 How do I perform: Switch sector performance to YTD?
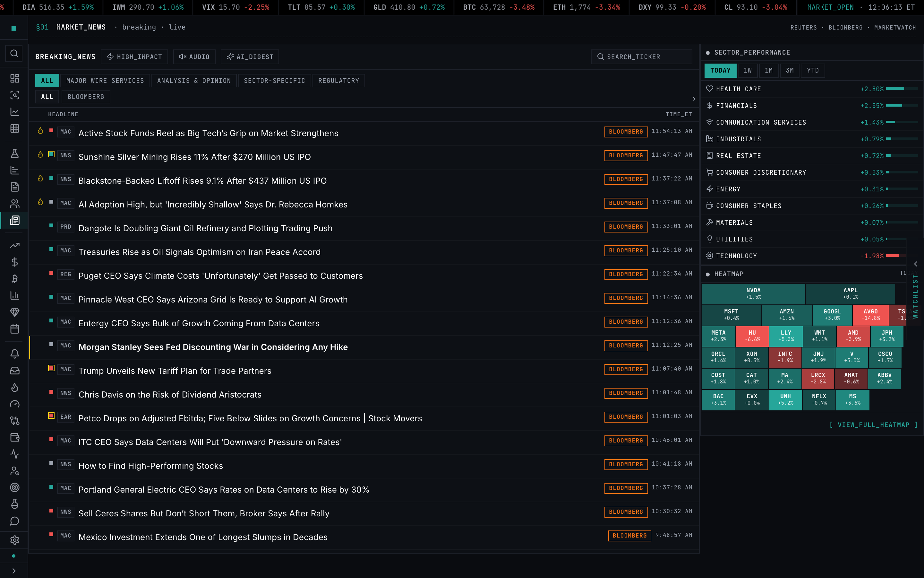(x=813, y=70)
